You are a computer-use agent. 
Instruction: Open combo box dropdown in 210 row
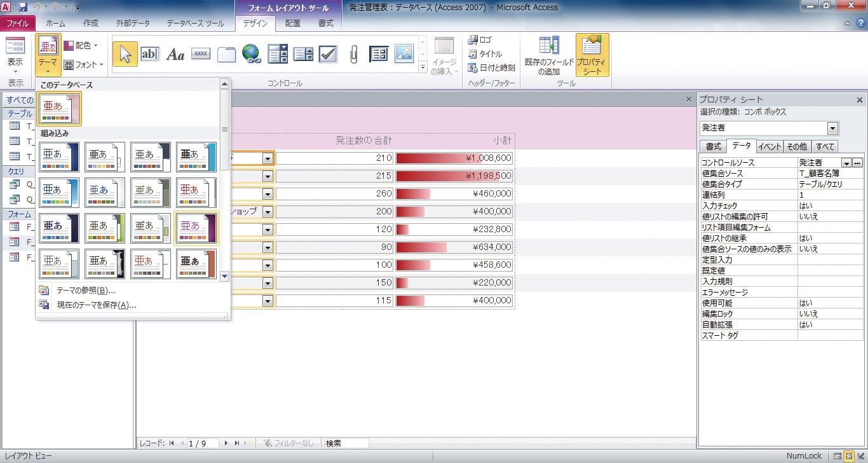(268, 158)
